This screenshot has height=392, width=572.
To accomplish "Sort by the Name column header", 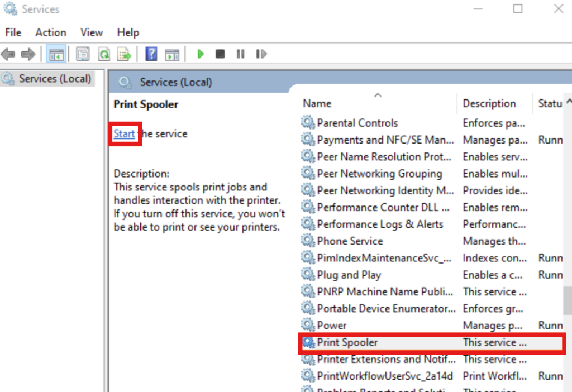I will tap(378, 103).
